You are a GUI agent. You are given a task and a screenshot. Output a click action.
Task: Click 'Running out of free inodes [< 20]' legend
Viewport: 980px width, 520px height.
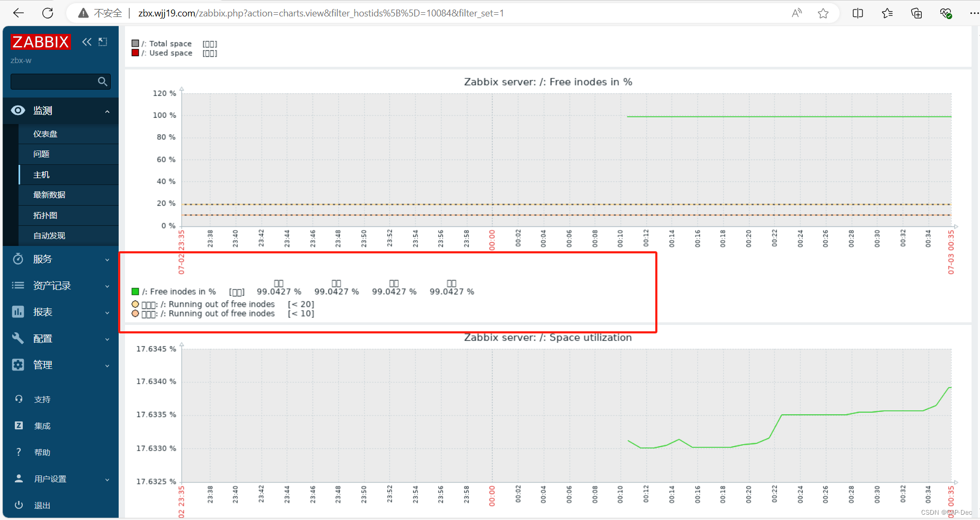pos(223,304)
